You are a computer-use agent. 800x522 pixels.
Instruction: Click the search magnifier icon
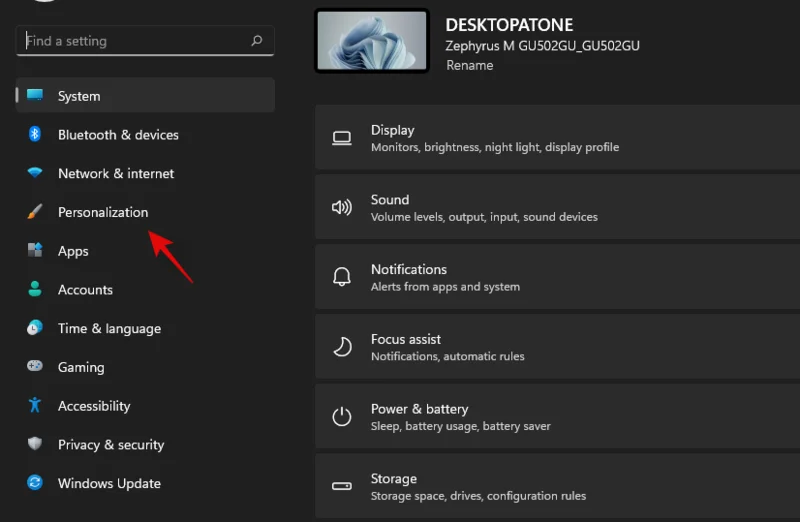[257, 40]
